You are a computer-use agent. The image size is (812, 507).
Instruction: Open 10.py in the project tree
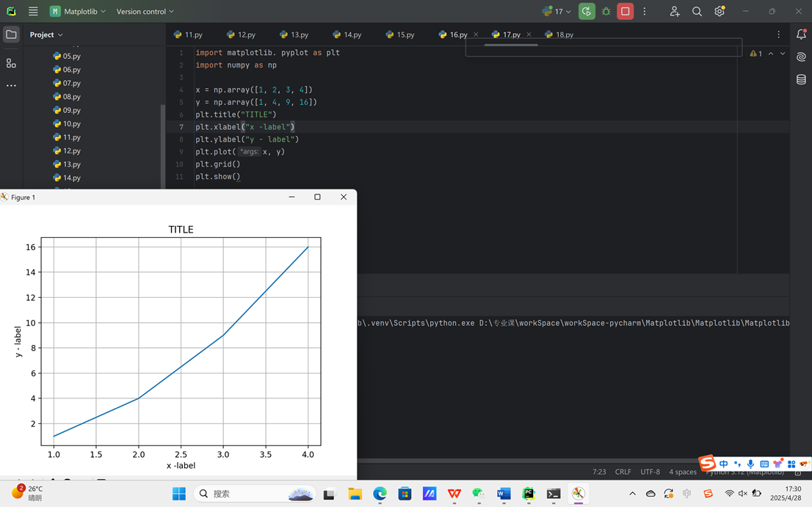click(x=67, y=124)
